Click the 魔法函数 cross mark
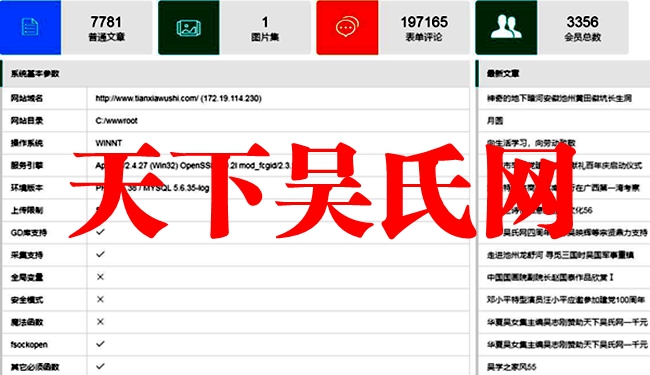 (100, 322)
